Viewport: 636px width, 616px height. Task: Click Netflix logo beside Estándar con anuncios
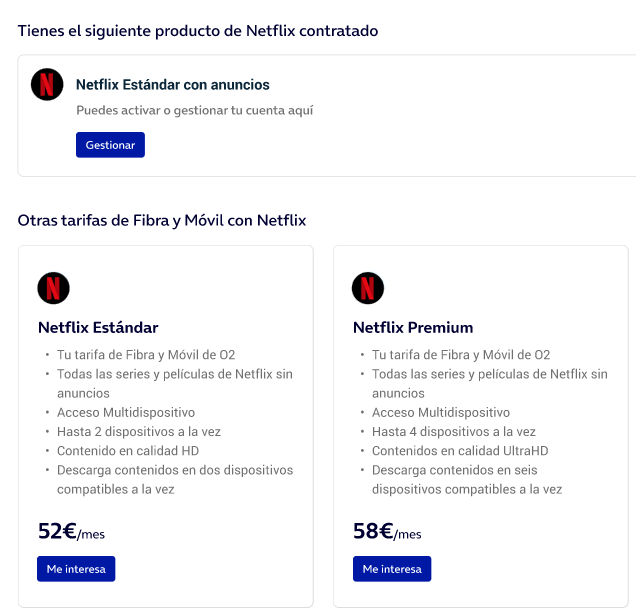click(47, 84)
